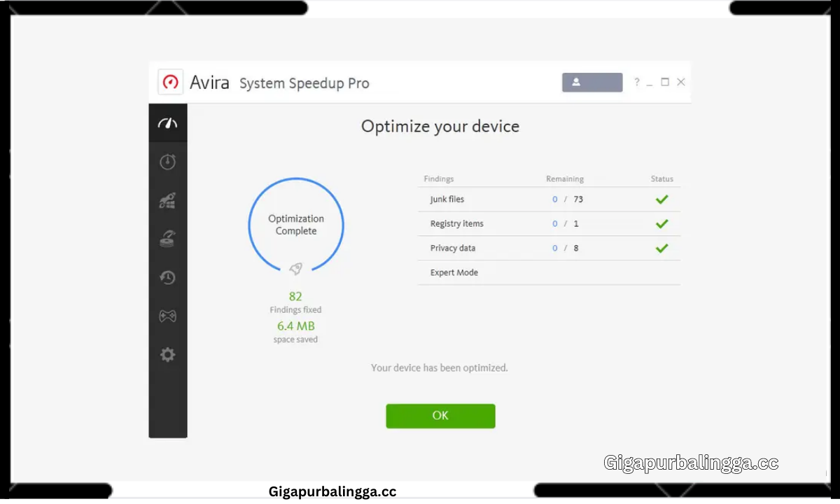840x504 pixels.
Task: Open the stopwatch Startup Optimizer sidebar icon
Action: click(167, 162)
